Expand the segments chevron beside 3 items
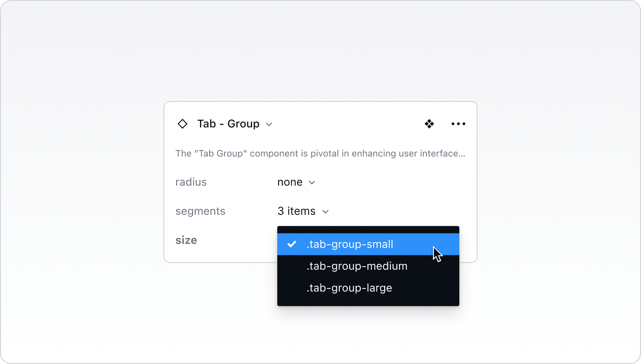 point(325,212)
